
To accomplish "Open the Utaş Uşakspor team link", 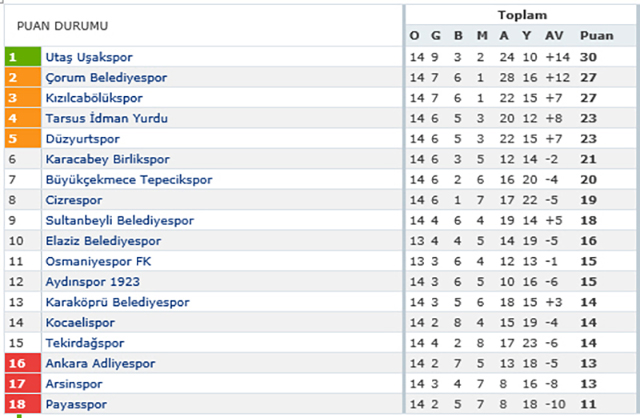I will 89,57.
